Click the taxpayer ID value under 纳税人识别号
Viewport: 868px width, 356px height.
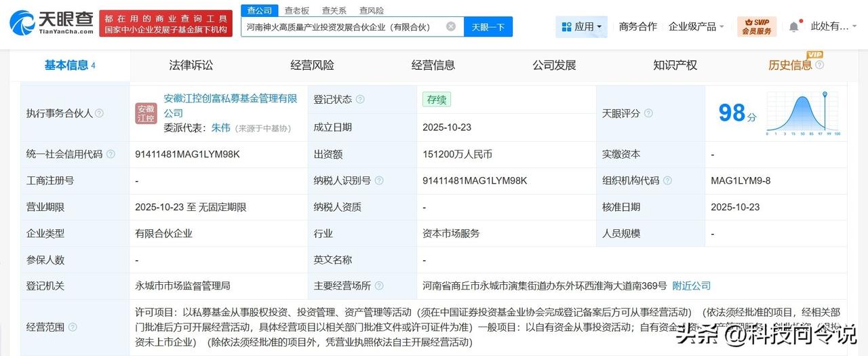click(475, 180)
